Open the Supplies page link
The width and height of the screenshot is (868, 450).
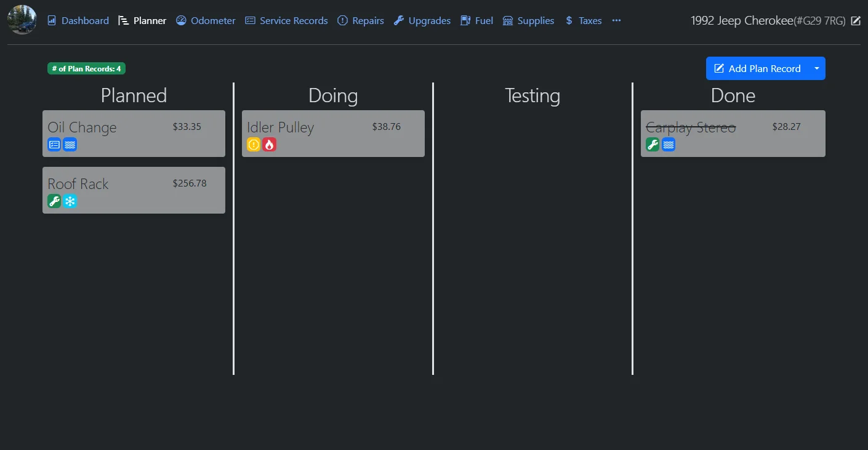(528, 20)
